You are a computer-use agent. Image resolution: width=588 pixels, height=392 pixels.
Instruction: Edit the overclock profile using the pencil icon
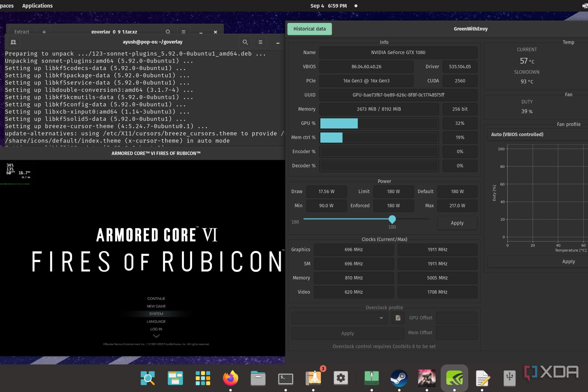[398, 318]
